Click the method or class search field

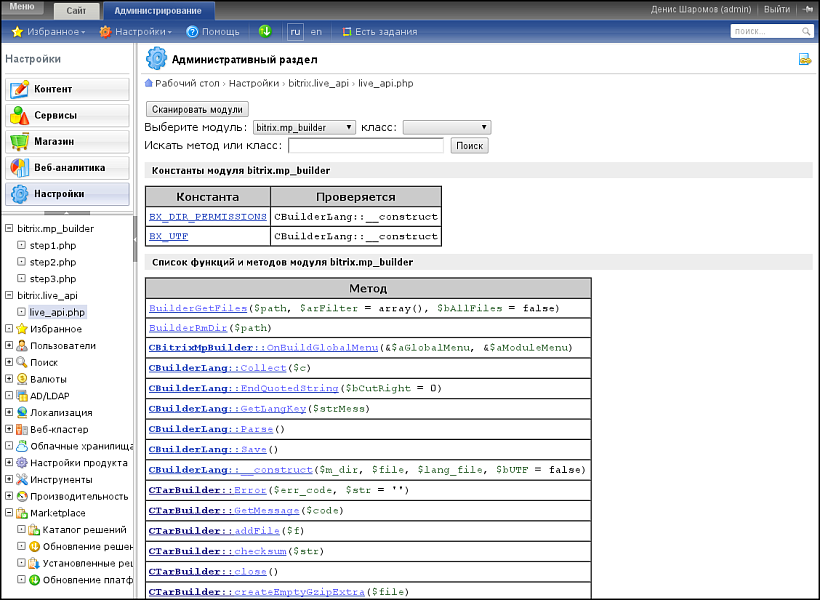point(365,146)
